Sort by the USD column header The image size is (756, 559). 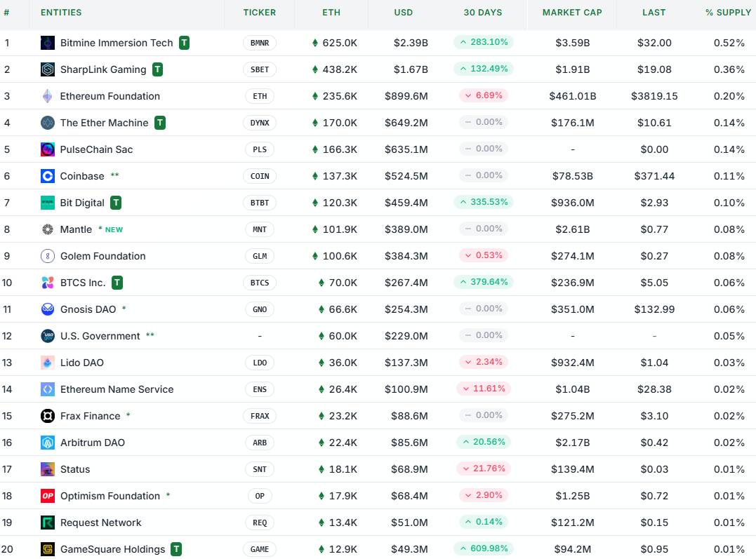pyautogui.click(x=404, y=13)
